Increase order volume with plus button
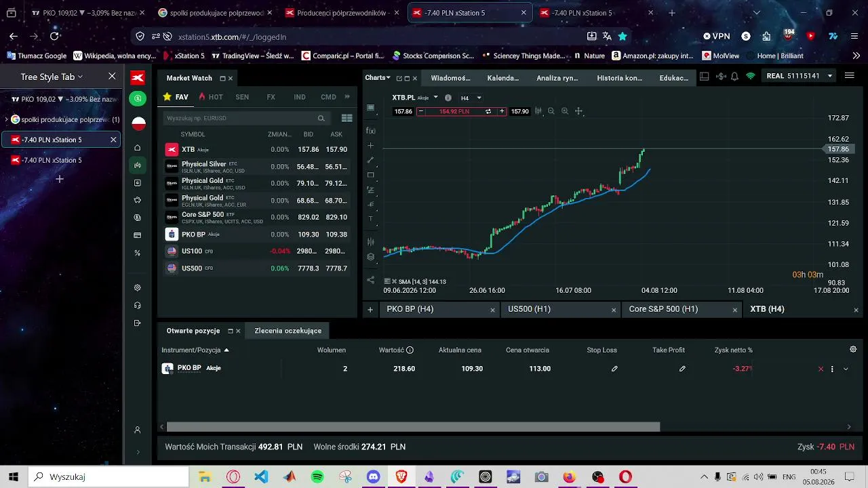This screenshot has width=868, height=488. pyautogui.click(x=502, y=111)
